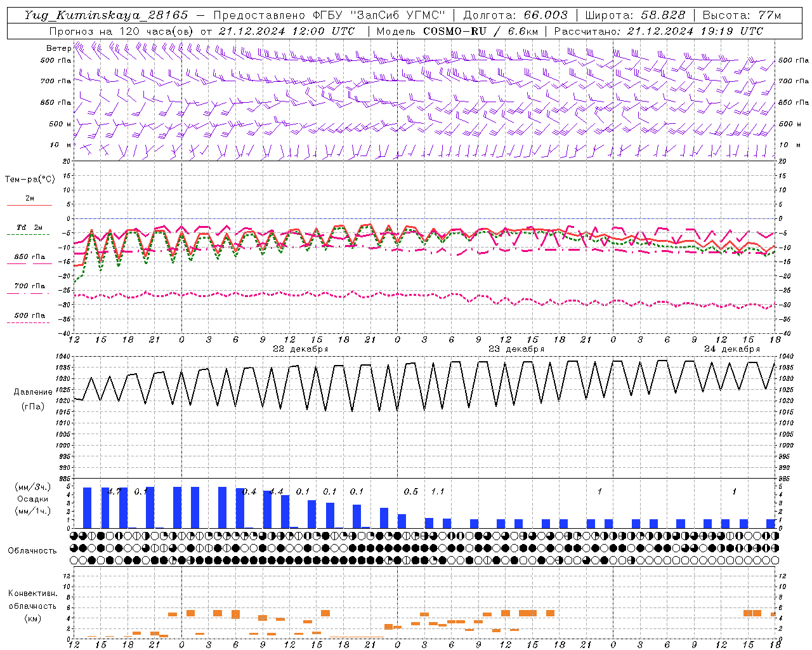The height and width of the screenshot is (650, 812).
Task: Click the '850 гПа' temperature legend entry
Action: [30, 257]
